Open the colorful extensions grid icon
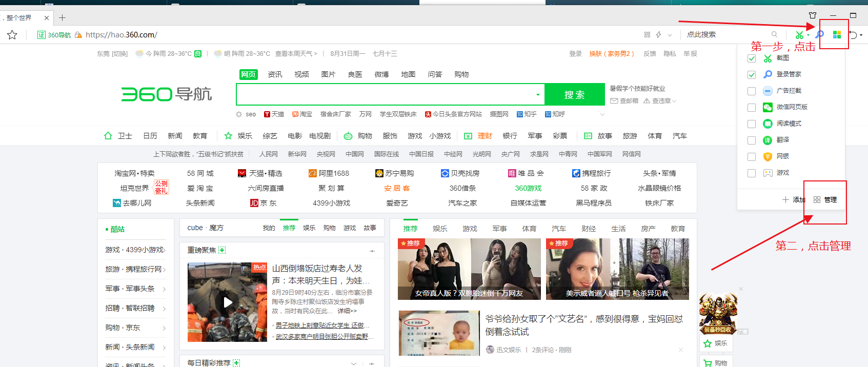868x367 pixels. [x=837, y=34]
